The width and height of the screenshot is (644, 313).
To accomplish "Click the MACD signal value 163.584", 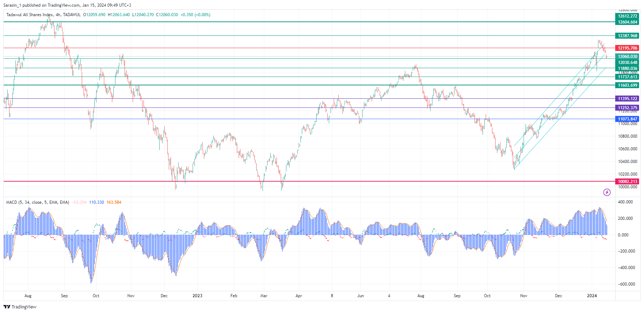I will 114,202.
